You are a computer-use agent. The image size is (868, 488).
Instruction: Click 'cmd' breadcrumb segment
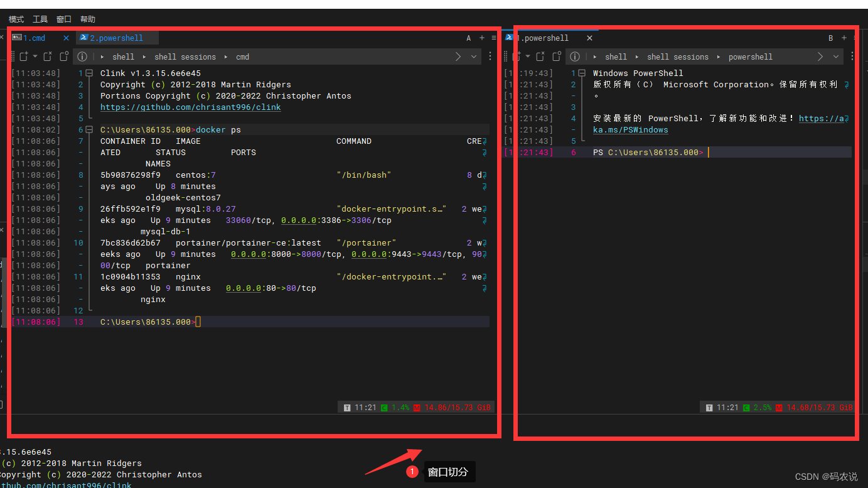point(243,57)
